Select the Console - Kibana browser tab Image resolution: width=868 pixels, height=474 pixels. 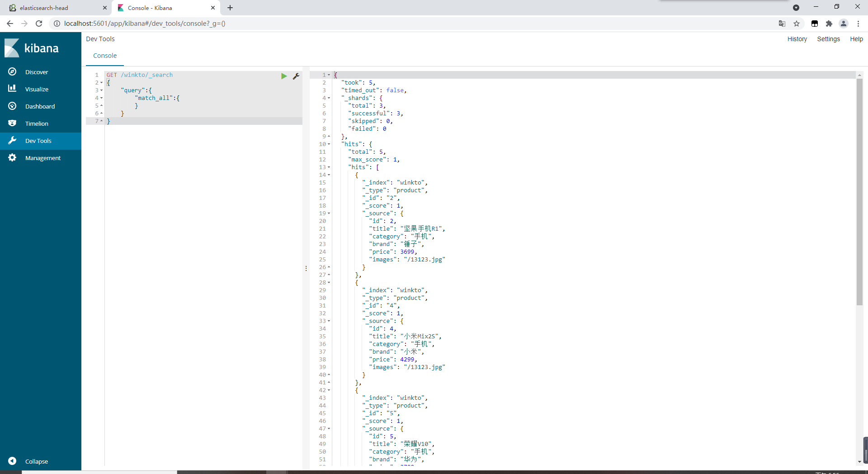(165, 8)
